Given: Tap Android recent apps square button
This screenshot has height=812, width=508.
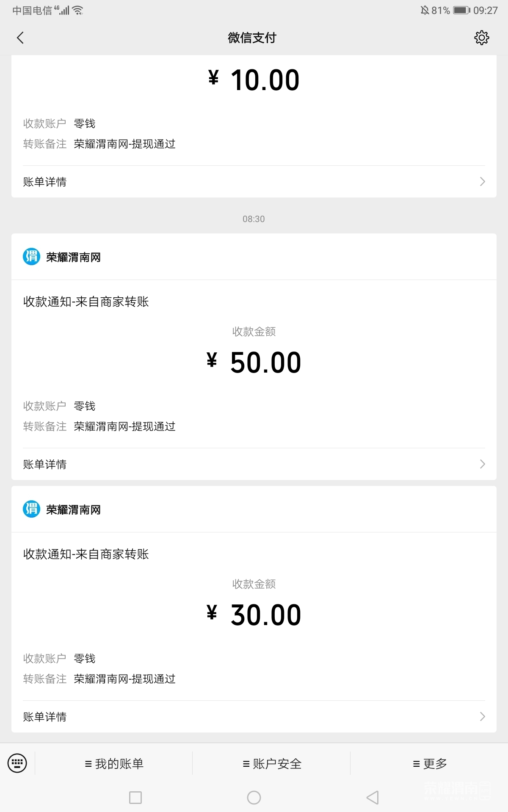Looking at the screenshot, I should click(x=135, y=798).
